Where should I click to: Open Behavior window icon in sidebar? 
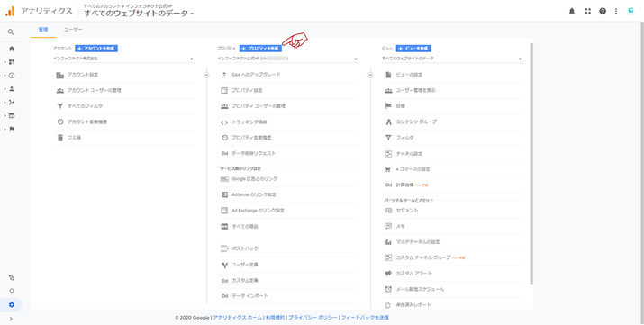[x=12, y=116]
